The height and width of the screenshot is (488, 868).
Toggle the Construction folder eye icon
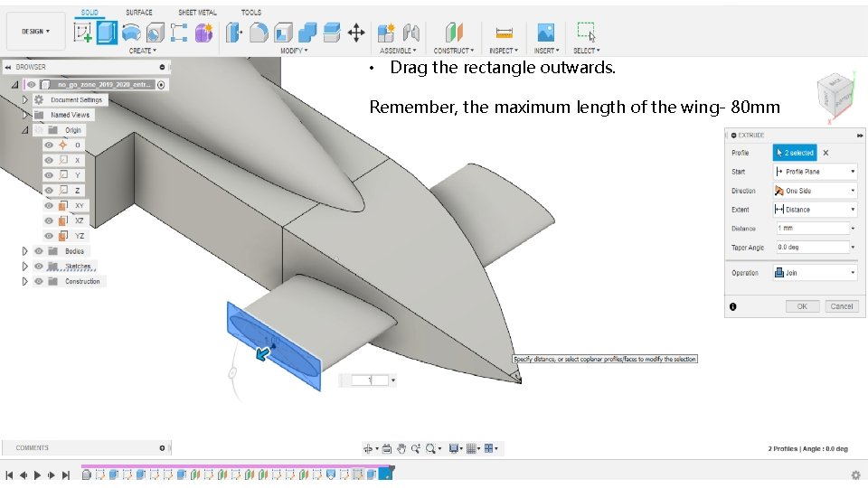tap(39, 281)
